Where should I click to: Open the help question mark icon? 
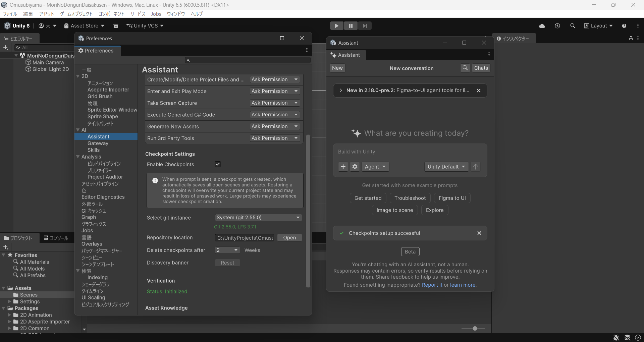(x=624, y=26)
